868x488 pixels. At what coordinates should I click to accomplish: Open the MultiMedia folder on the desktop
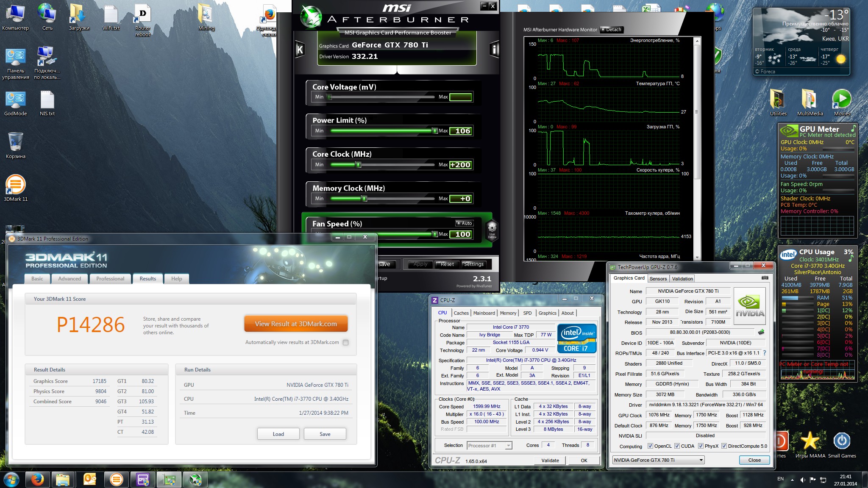tap(810, 103)
